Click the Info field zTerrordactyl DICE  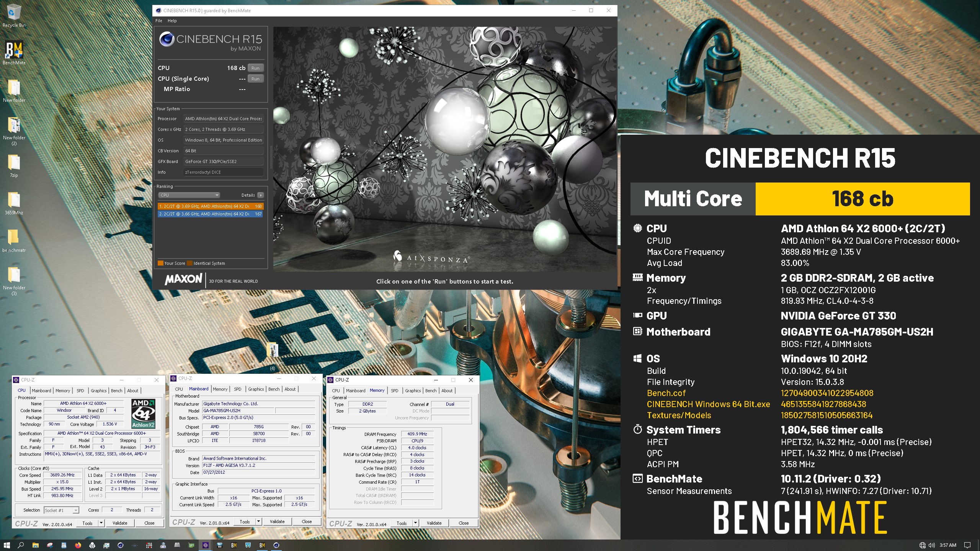[223, 172]
